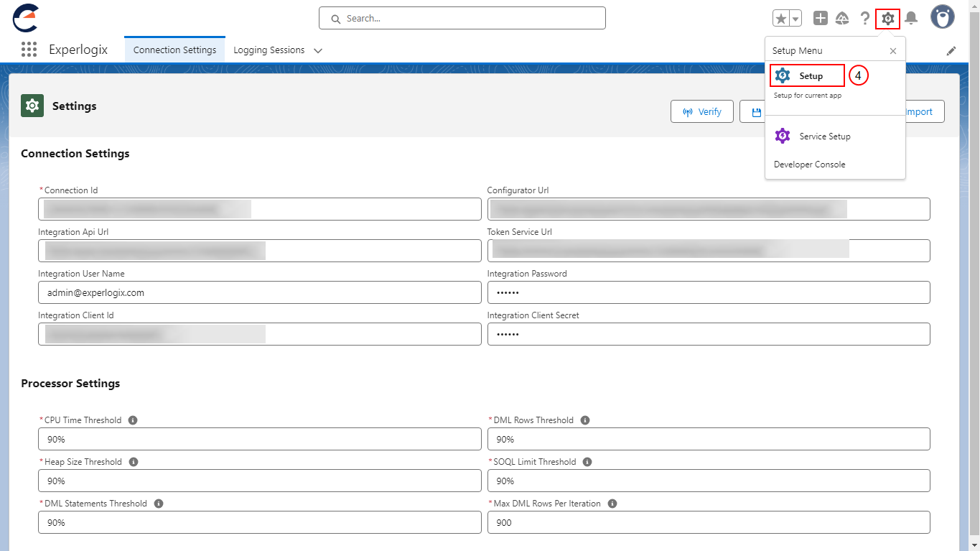Click the favorites star icon
This screenshot has width=980, height=551.
pos(781,19)
